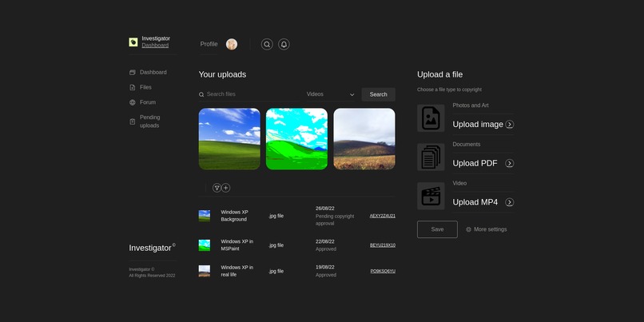The image size is (644, 322).
Task: Select the 'Windows XP in MSPaint' file name
Action: click(237, 245)
